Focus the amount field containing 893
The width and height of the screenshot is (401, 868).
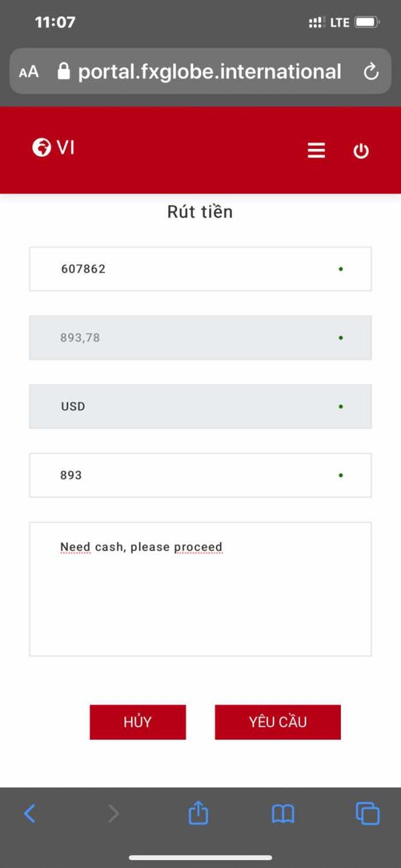click(200, 475)
